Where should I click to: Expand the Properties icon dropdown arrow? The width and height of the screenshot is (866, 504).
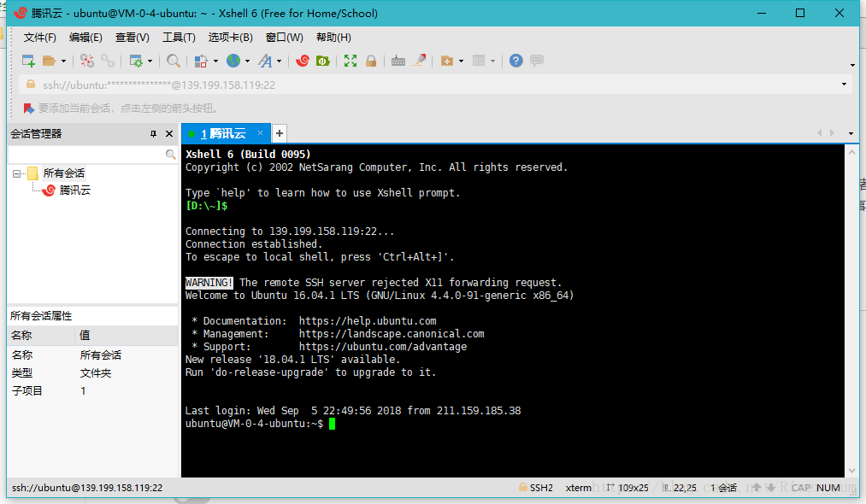point(150,61)
